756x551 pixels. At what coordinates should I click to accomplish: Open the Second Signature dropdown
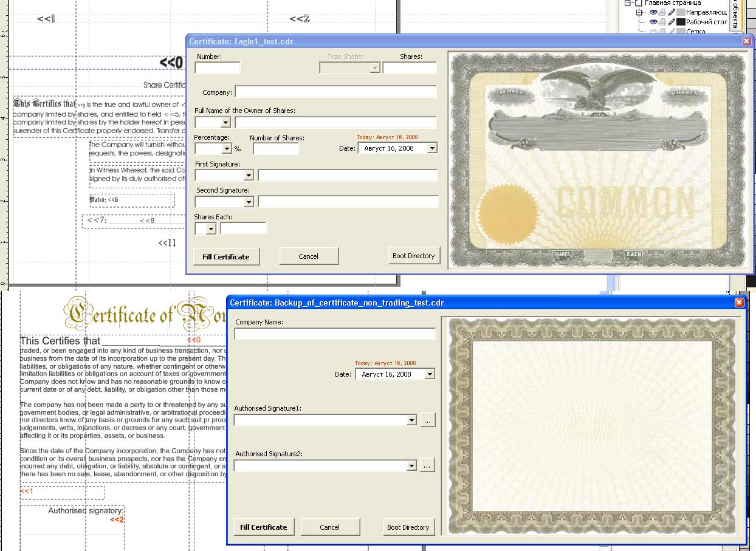tap(249, 201)
